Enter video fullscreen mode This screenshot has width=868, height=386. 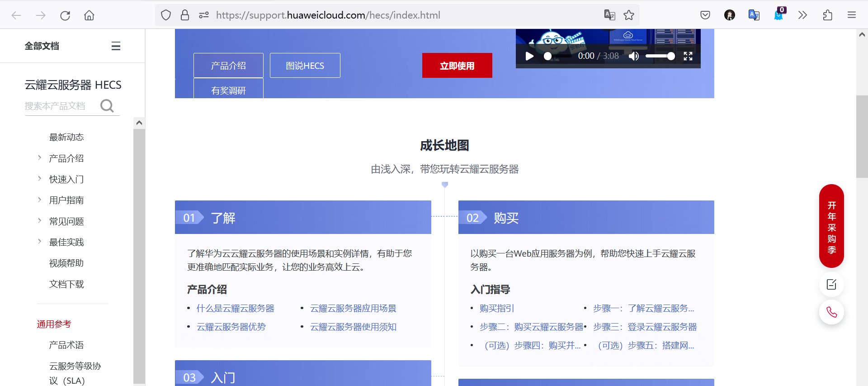click(x=688, y=56)
